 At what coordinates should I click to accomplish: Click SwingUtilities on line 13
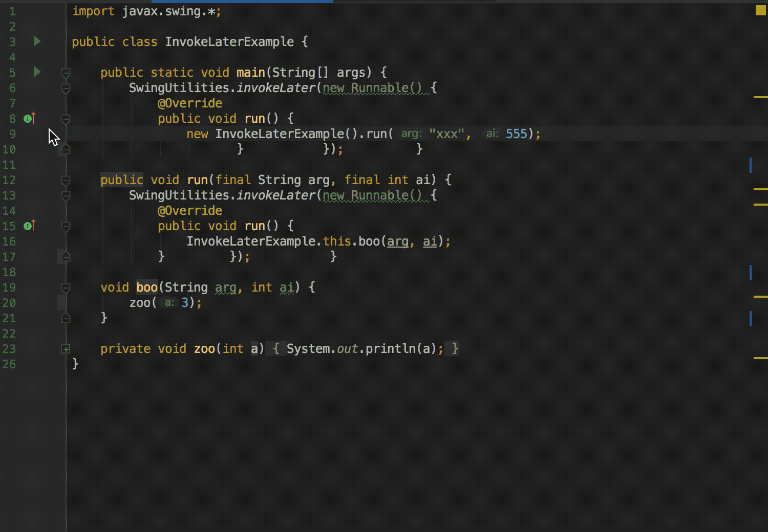(179, 195)
